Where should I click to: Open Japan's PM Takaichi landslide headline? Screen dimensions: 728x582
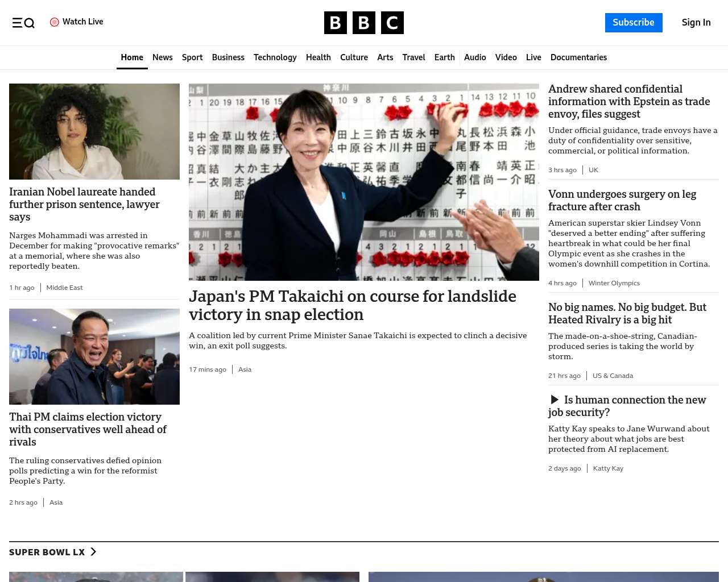[352, 305]
